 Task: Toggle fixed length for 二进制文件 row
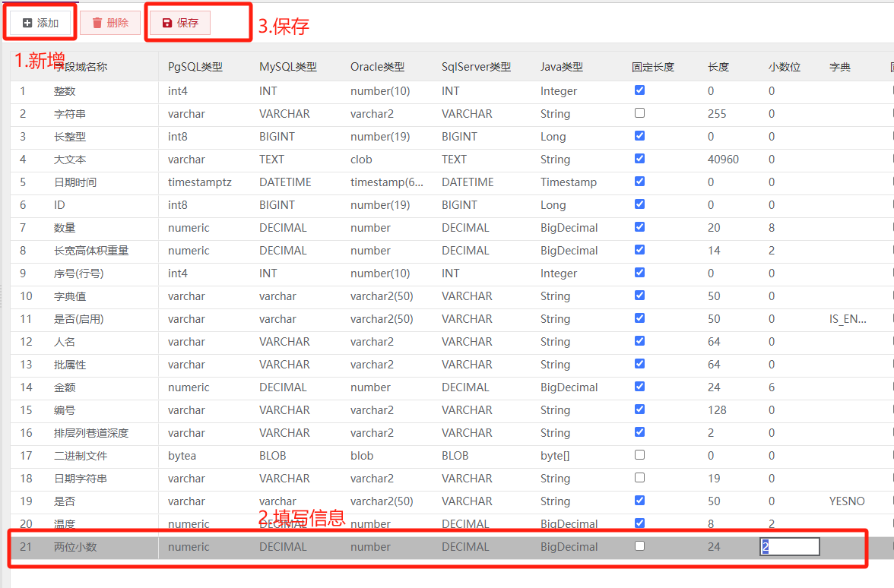(640, 454)
